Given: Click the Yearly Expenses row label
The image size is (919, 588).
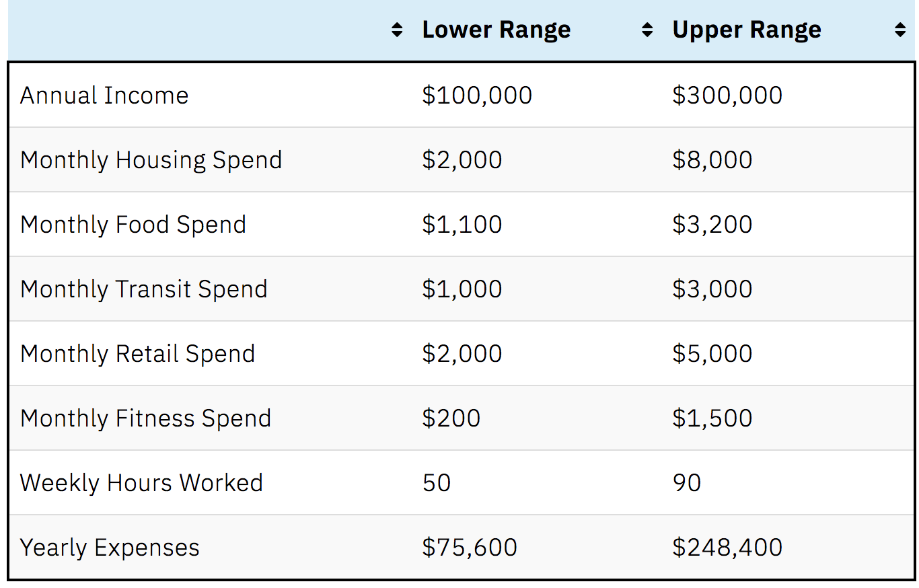Looking at the screenshot, I should point(110,548).
